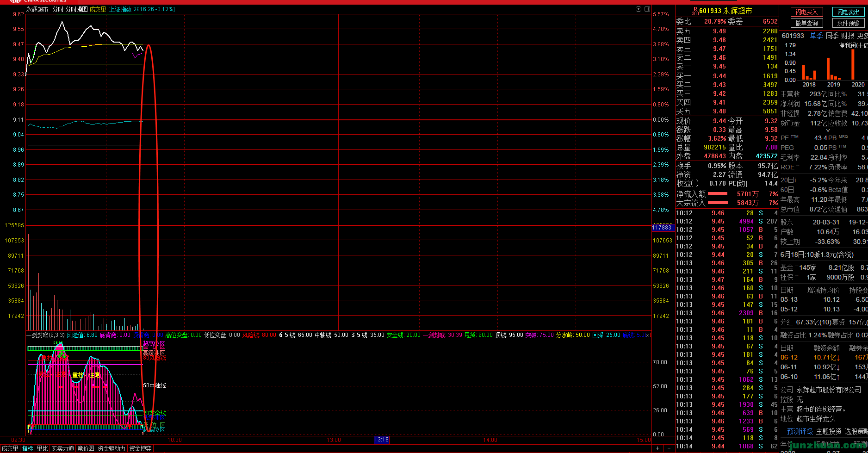
Task: Click the trade tick with volume 2309
Action: tap(726, 313)
